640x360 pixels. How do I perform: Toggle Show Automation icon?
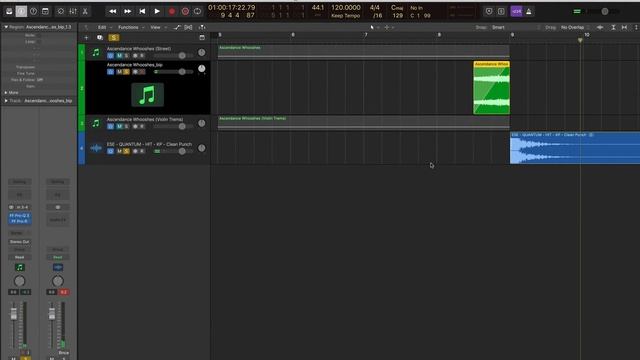[x=177, y=27]
